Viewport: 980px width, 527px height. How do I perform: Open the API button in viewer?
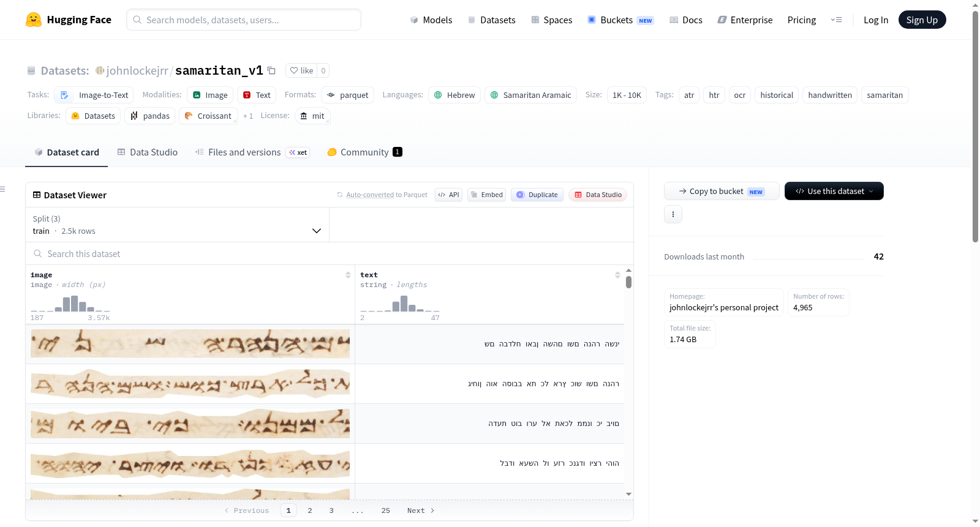[448, 195]
